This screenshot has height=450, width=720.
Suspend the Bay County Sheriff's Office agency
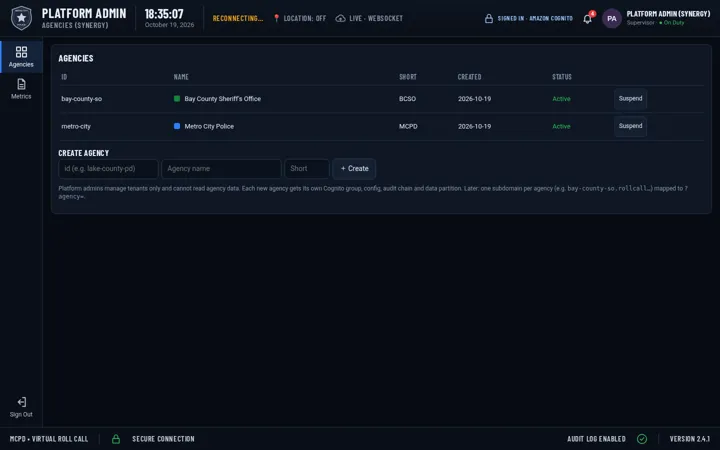[630, 99]
